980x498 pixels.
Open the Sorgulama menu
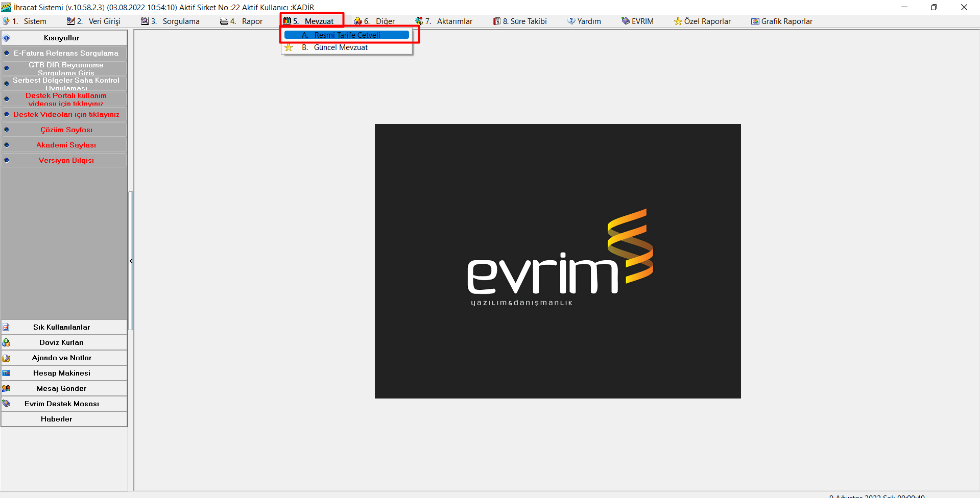click(171, 21)
